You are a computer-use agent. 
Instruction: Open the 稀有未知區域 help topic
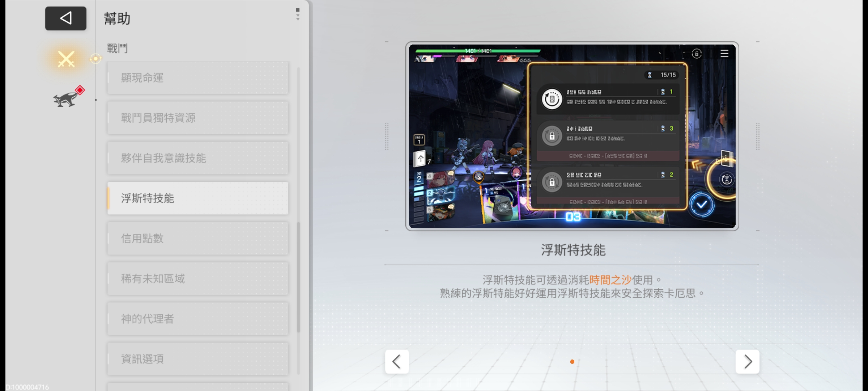coord(198,279)
